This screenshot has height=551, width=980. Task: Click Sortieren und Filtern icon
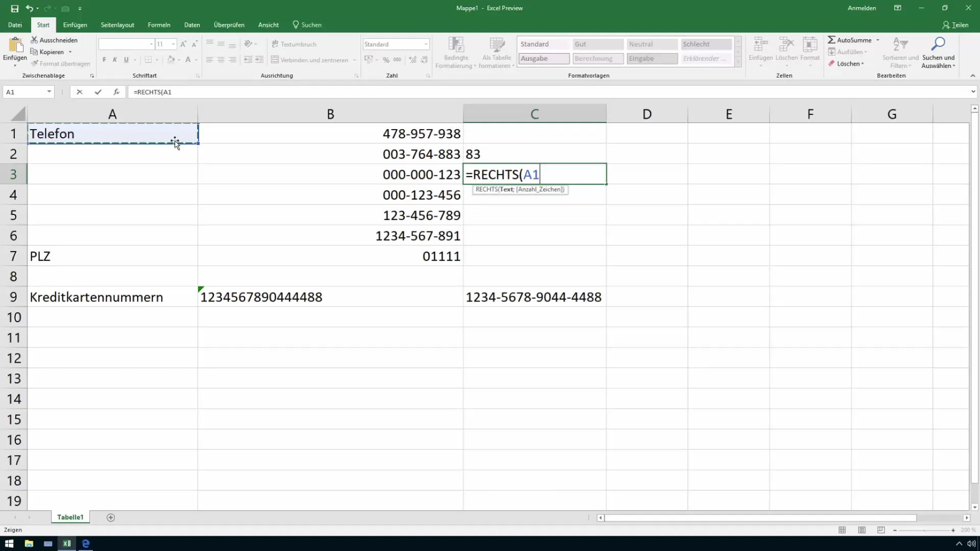click(x=900, y=53)
